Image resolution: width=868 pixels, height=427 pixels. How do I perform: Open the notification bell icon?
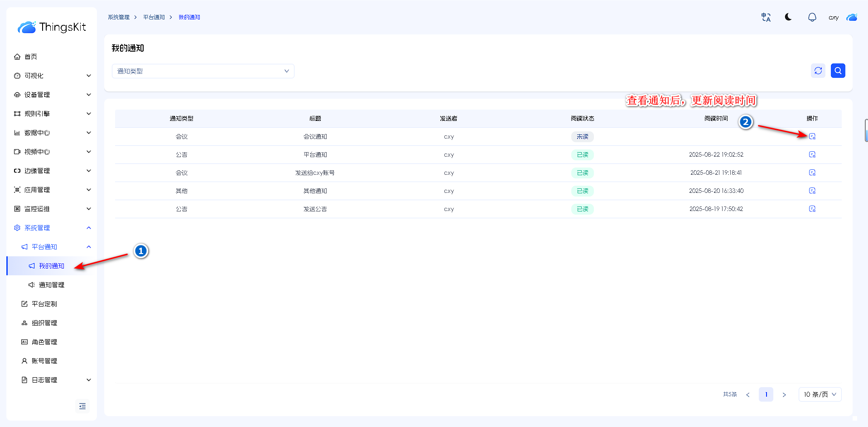pyautogui.click(x=812, y=17)
